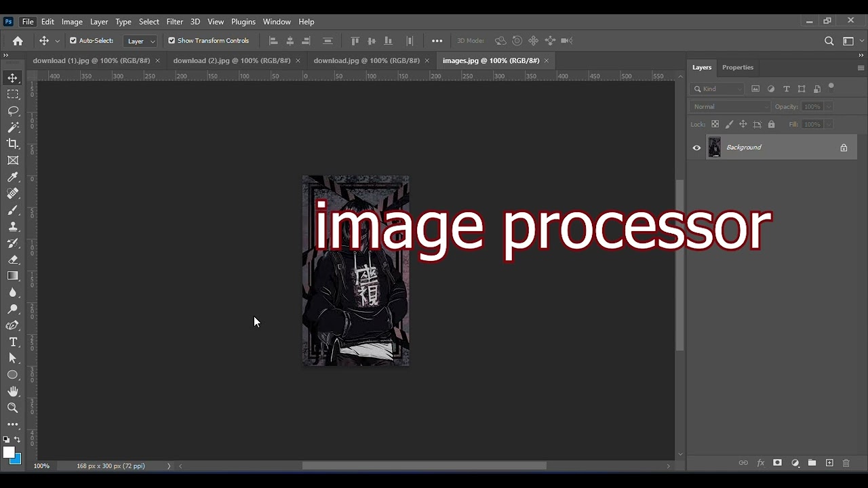Open the Layers panel menu
This screenshot has height=488, width=868.
coord(861,68)
